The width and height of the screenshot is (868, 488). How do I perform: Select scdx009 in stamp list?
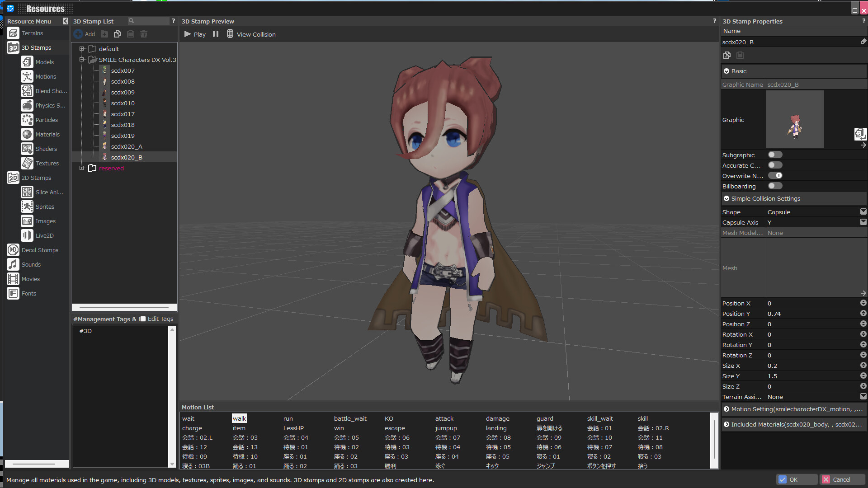click(x=123, y=92)
